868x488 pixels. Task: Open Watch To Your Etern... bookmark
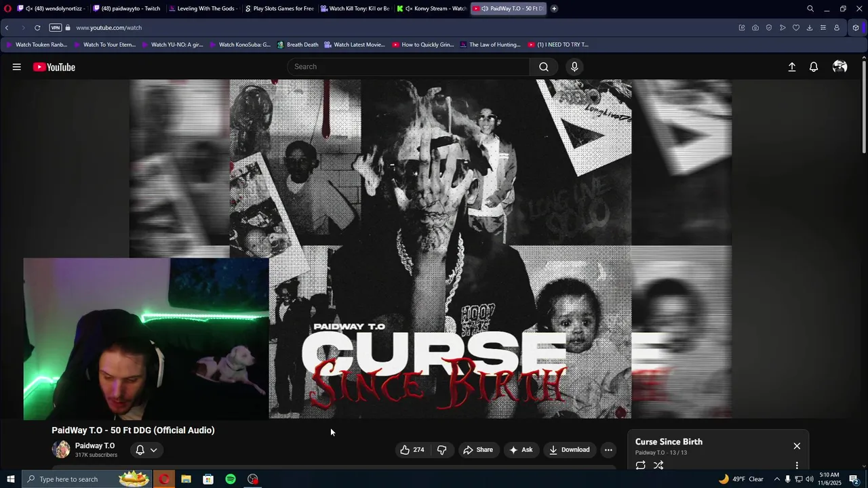[x=104, y=45]
